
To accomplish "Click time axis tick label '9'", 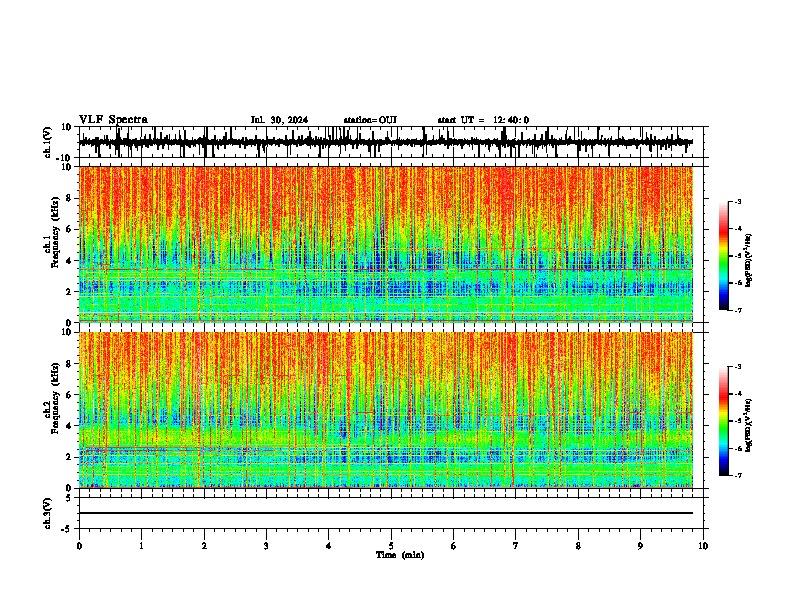I will click(640, 546).
